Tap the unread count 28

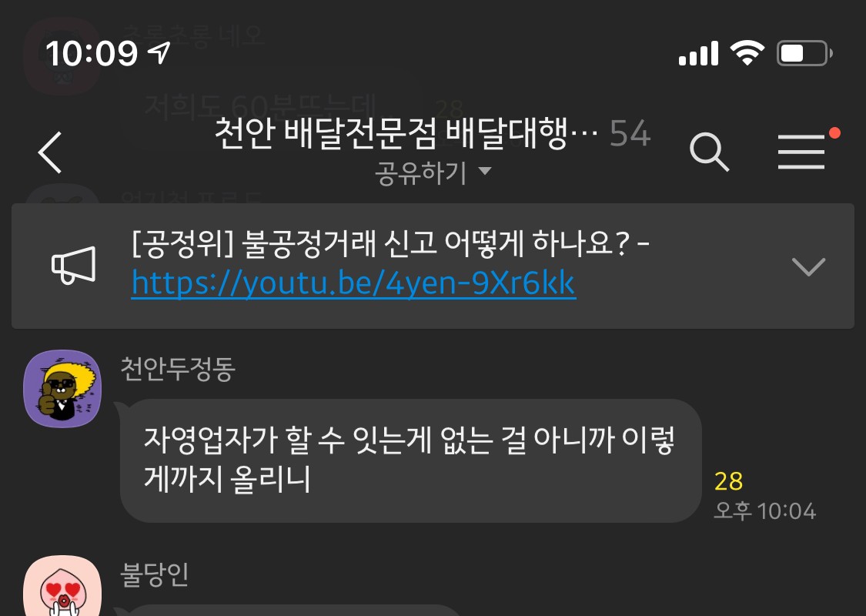click(x=728, y=481)
